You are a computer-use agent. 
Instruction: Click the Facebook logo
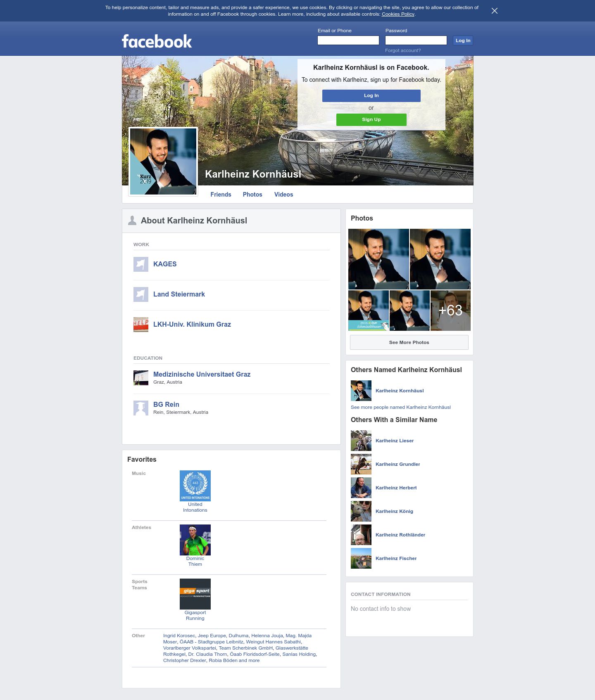coord(157,41)
